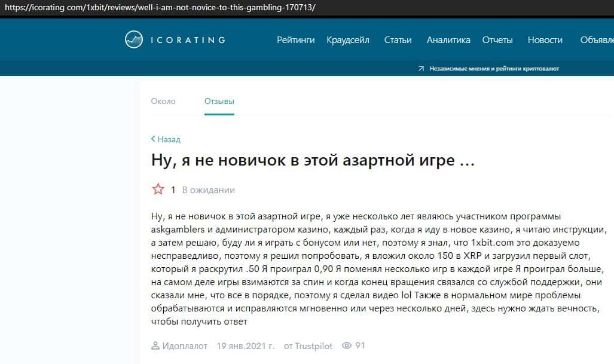This screenshot has height=364, width=614.
Task: Click the review title Ну, я не новичок
Action: click(x=313, y=160)
